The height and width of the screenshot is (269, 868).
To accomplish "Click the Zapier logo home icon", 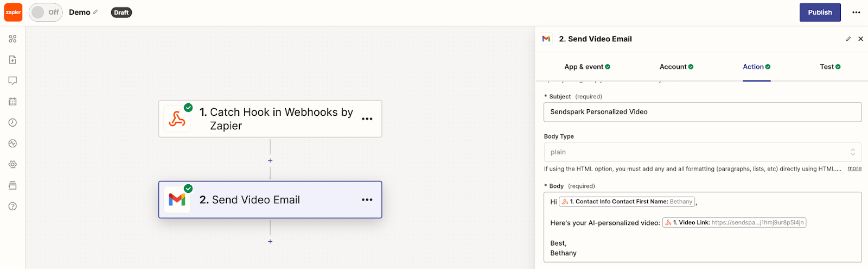I will [13, 12].
